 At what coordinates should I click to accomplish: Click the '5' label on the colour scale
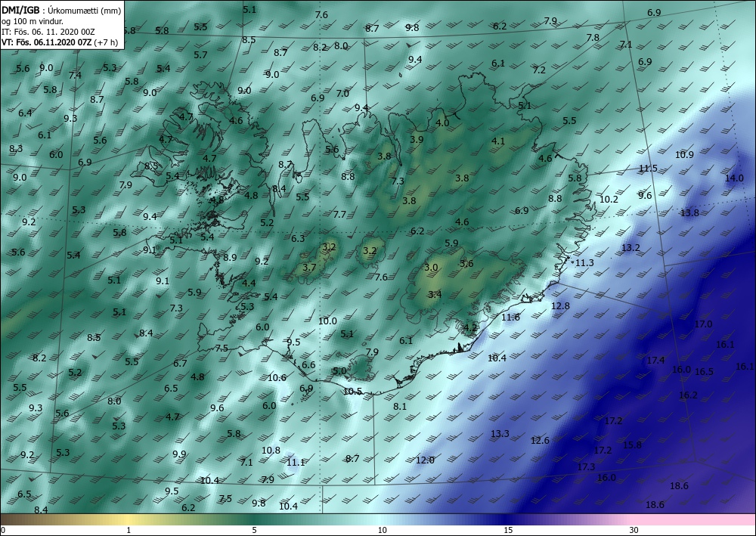254,530
